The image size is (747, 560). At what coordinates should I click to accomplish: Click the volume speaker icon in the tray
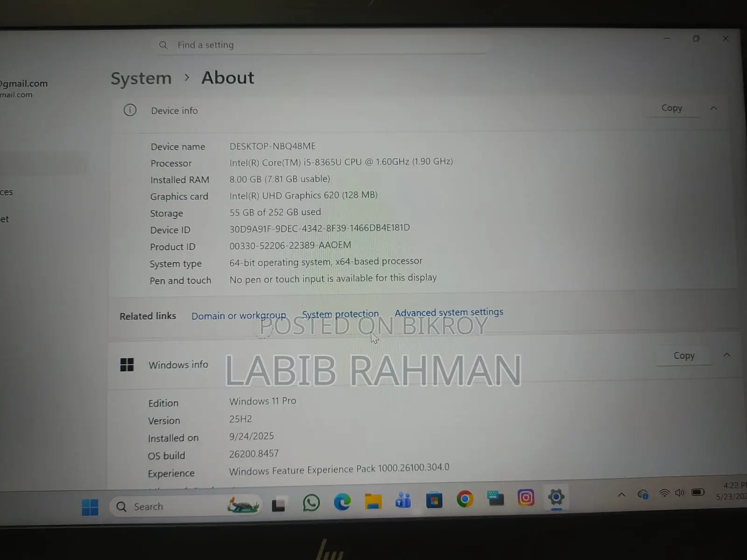[x=679, y=493]
